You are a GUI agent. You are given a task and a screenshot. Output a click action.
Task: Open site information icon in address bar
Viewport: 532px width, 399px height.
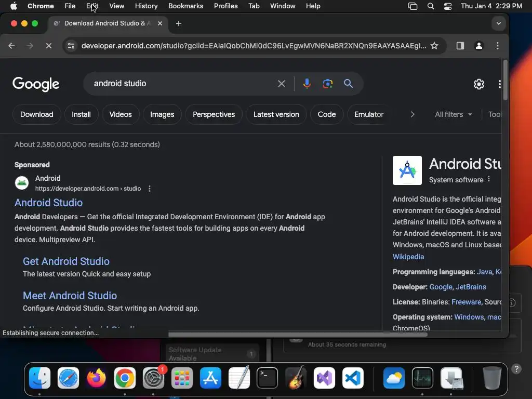pyautogui.click(x=71, y=46)
